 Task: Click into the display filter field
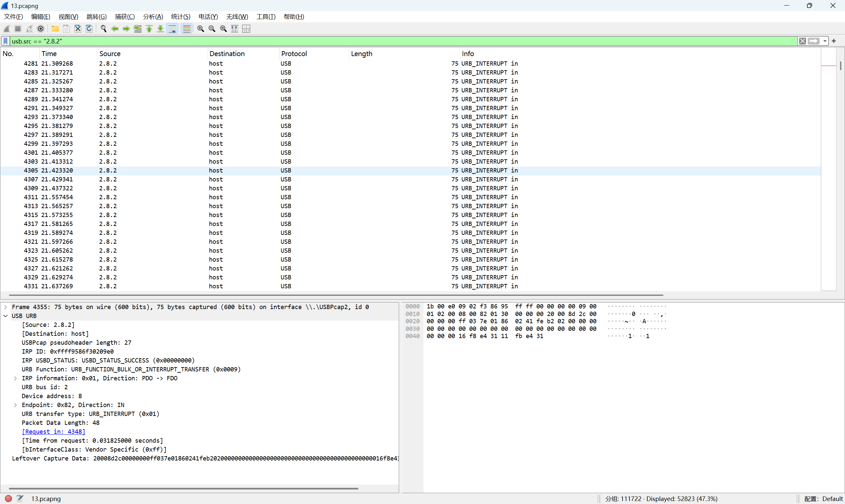point(404,41)
